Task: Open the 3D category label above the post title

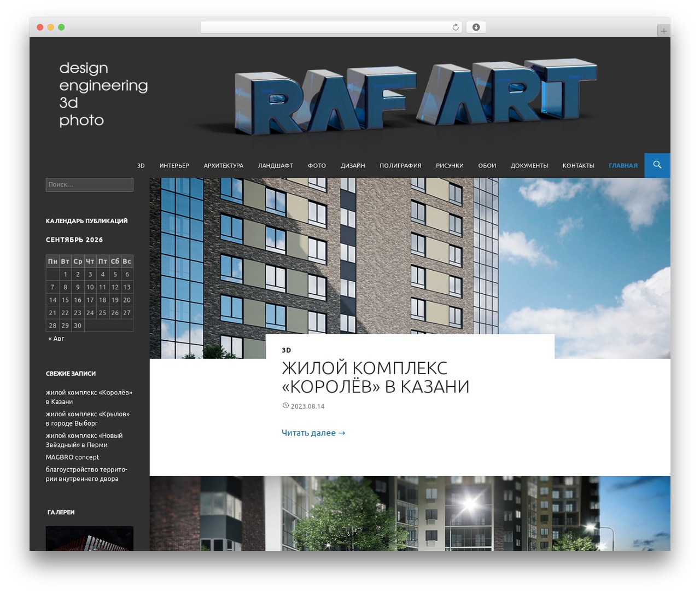Action: (287, 350)
